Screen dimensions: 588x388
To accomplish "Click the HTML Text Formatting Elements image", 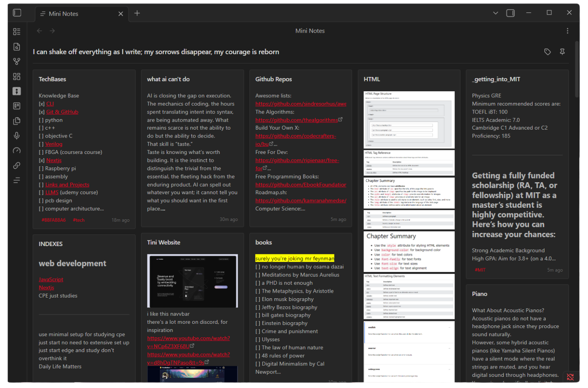I will pyautogui.click(x=409, y=296).
